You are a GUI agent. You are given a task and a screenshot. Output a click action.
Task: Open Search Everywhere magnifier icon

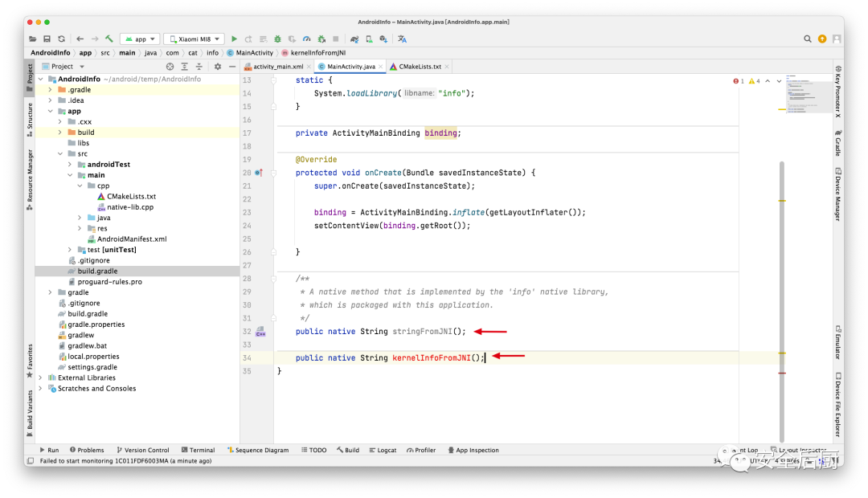click(x=808, y=39)
